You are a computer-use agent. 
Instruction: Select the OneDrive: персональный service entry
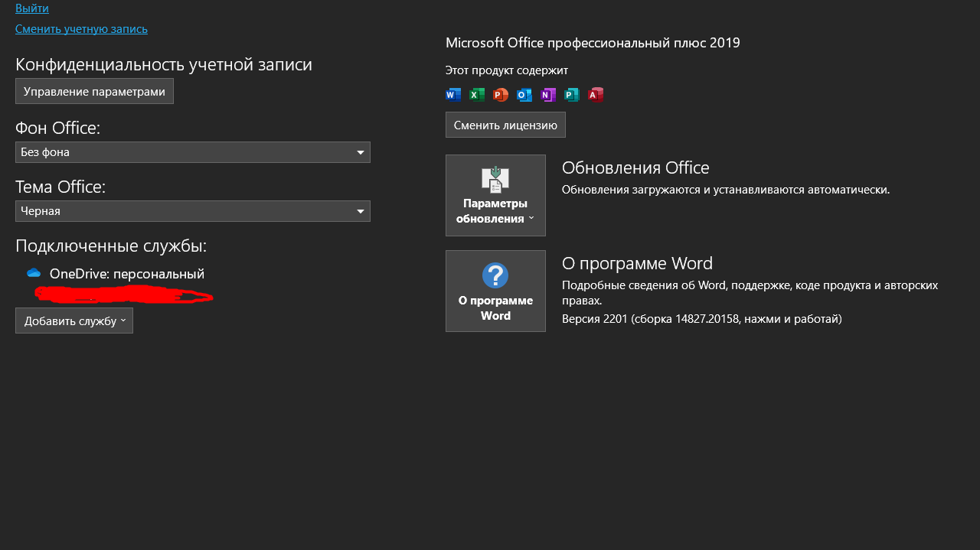pos(127,274)
